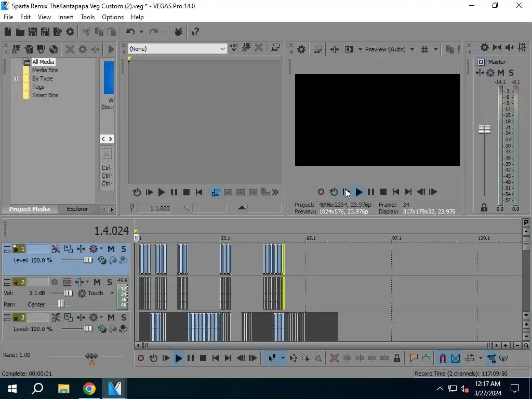Image resolution: width=532 pixels, height=399 pixels.
Task: Solo video track 1 with S
Action: 124,249
